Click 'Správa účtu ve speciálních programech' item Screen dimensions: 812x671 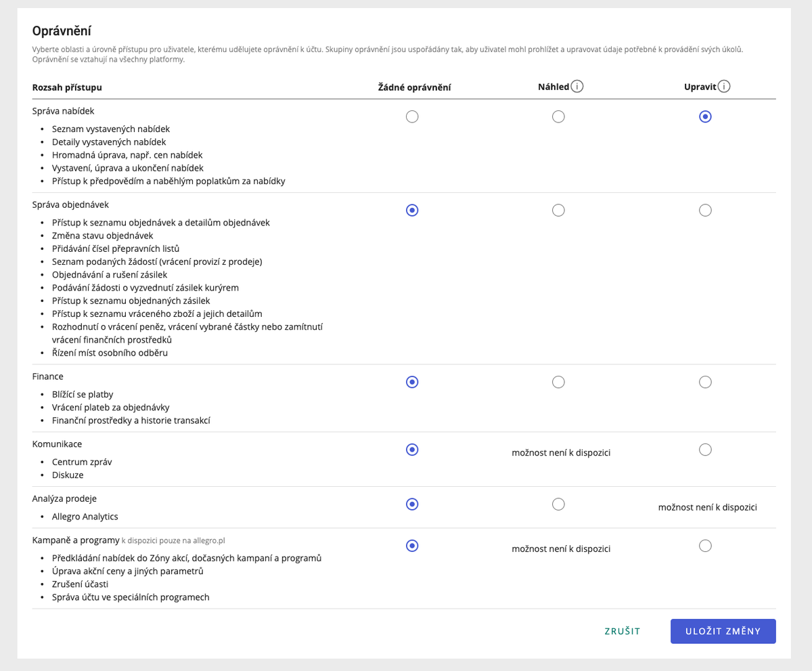[131, 597]
